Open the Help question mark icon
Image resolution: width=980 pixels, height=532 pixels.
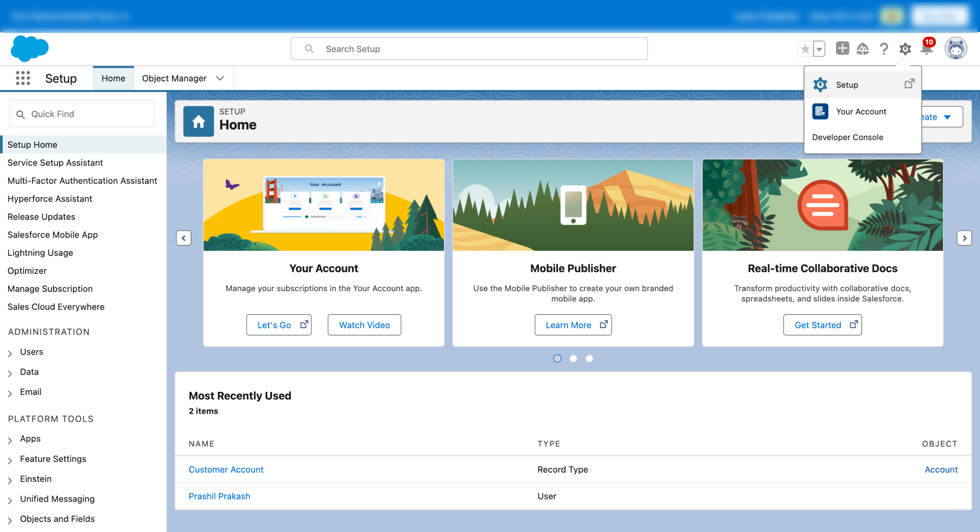tap(884, 49)
